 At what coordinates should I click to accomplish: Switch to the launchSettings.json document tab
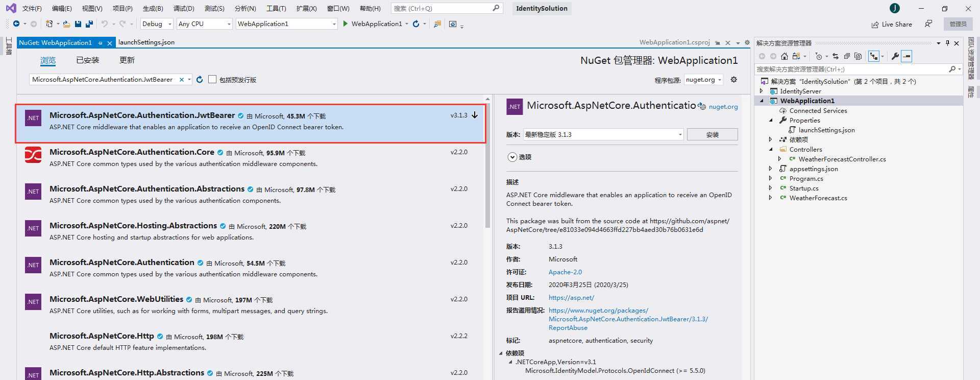[146, 42]
